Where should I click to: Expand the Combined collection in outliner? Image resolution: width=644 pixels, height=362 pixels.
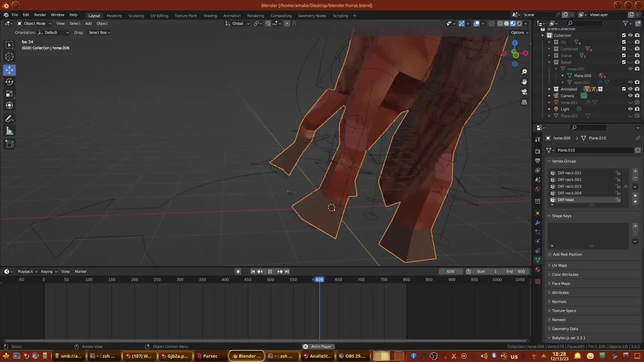coord(549,49)
